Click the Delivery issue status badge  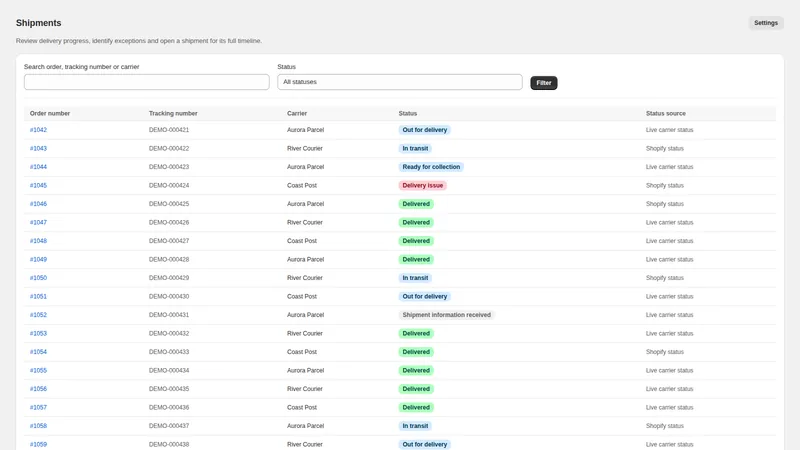coord(422,186)
